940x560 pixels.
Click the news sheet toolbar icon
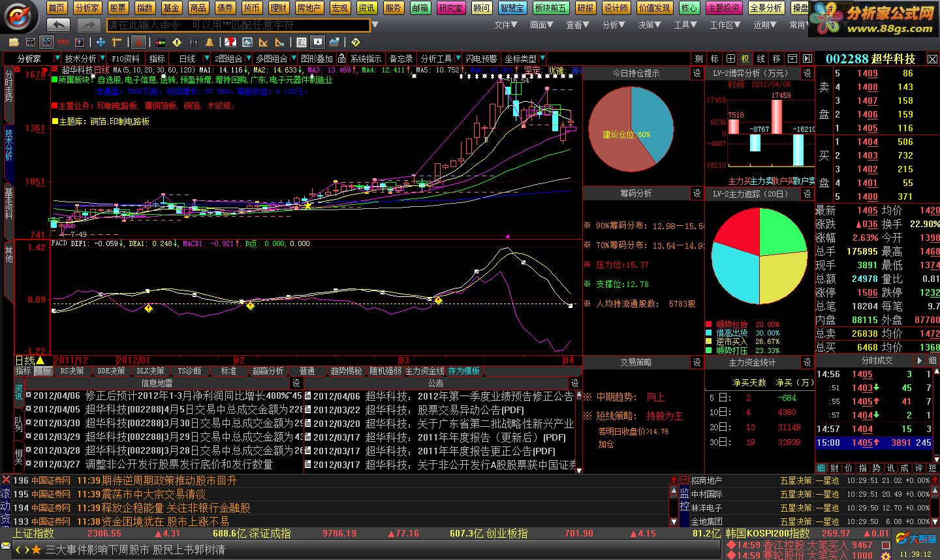pos(301,42)
